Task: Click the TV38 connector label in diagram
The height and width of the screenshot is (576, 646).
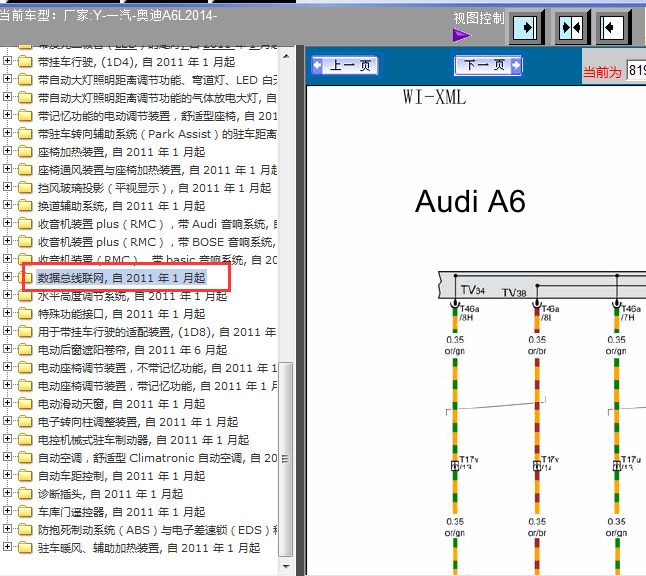Action: 514,293
